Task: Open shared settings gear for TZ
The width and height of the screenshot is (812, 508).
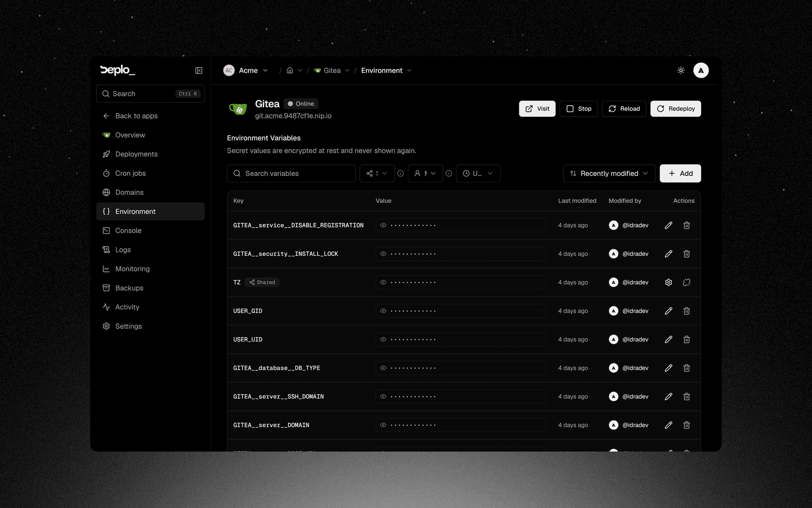Action: (x=668, y=283)
